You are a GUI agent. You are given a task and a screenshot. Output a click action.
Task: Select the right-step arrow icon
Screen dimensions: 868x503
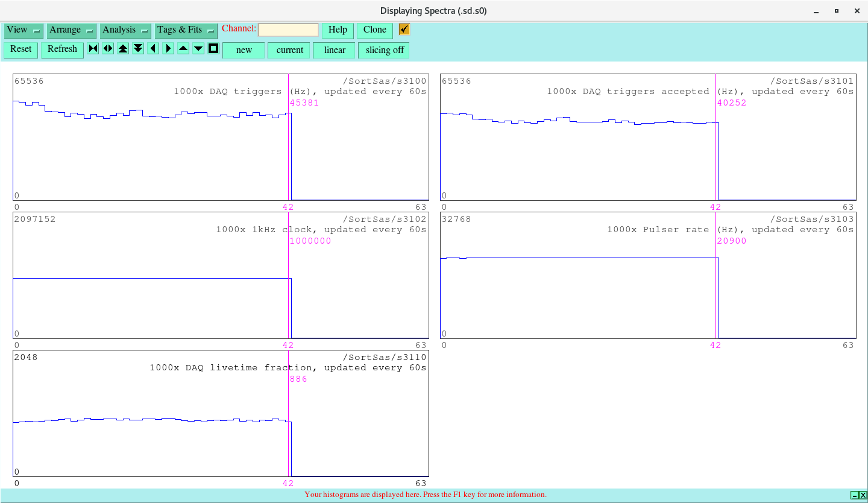point(168,48)
